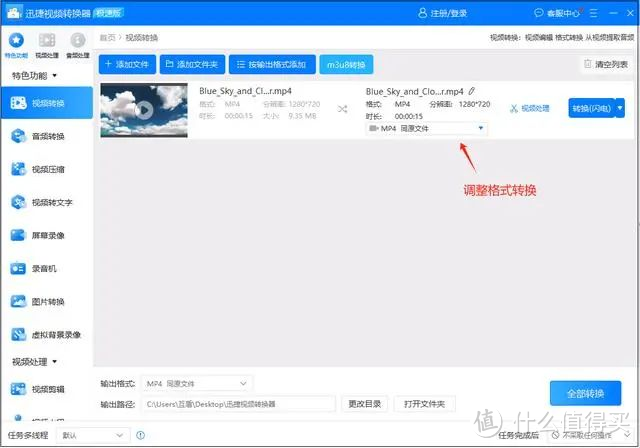
Task: Click the 添加文件 button
Action: [x=127, y=64]
